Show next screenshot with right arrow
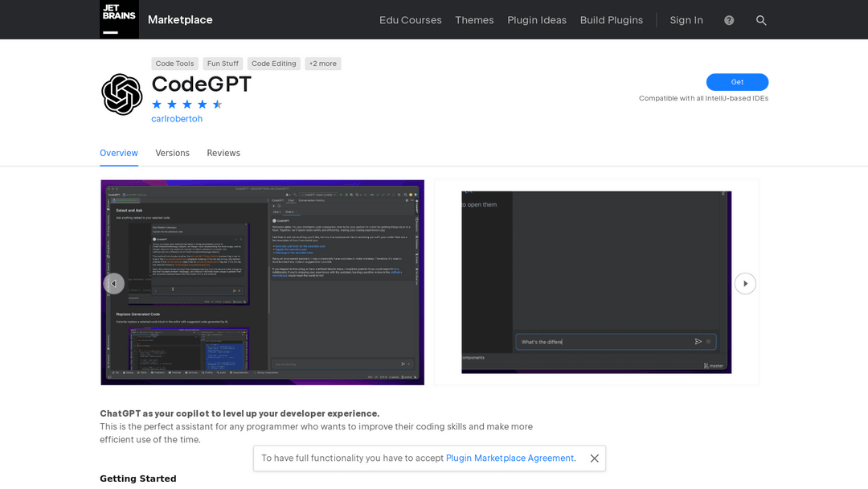This screenshot has height=489, width=868. pos(745,284)
